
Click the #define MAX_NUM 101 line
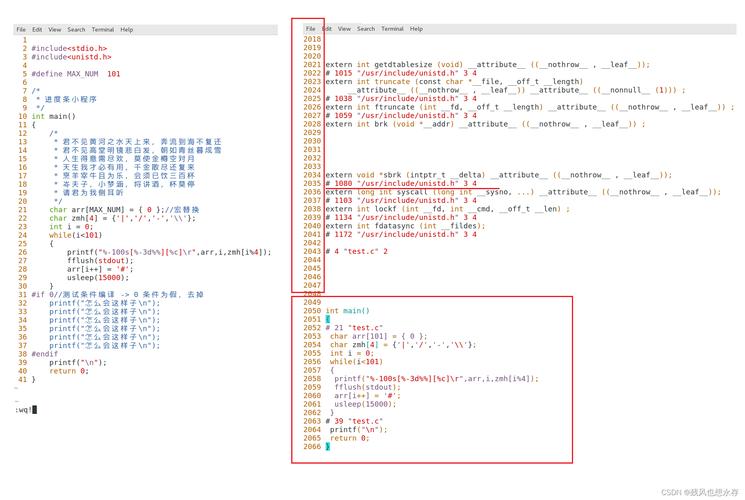[76, 74]
